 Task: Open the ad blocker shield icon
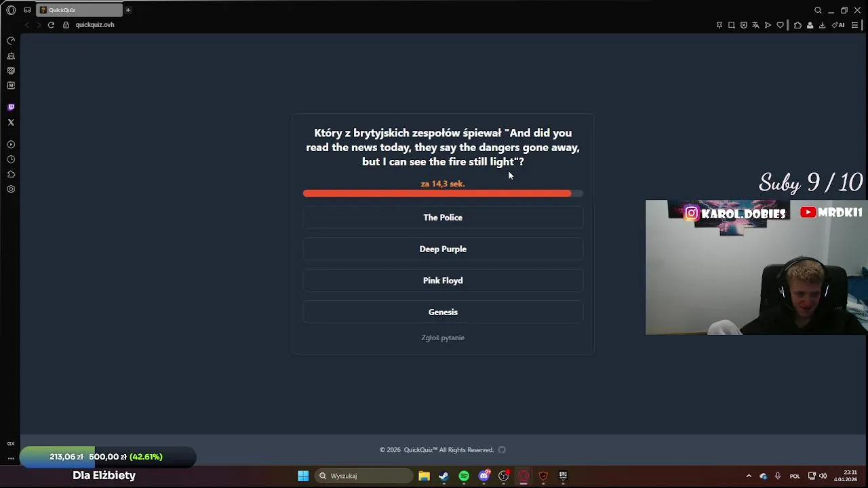click(x=744, y=25)
